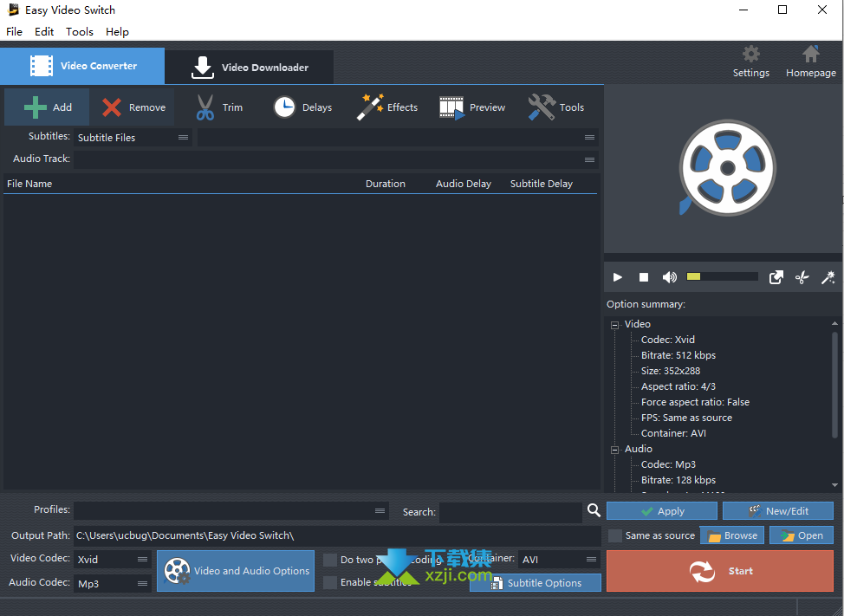Sort by the File Name column header
This screenshot has height=616, width=844.
click(29, 184)
